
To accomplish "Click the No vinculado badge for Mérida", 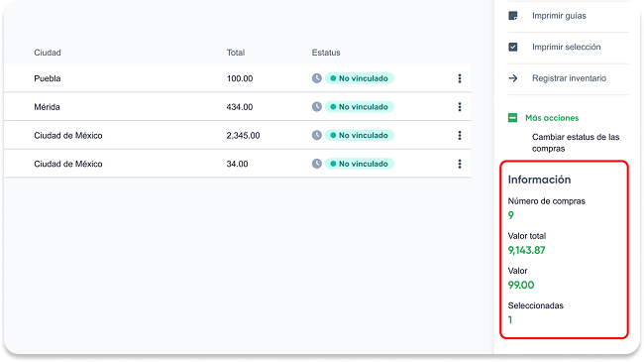I will [x=360, y=107].
